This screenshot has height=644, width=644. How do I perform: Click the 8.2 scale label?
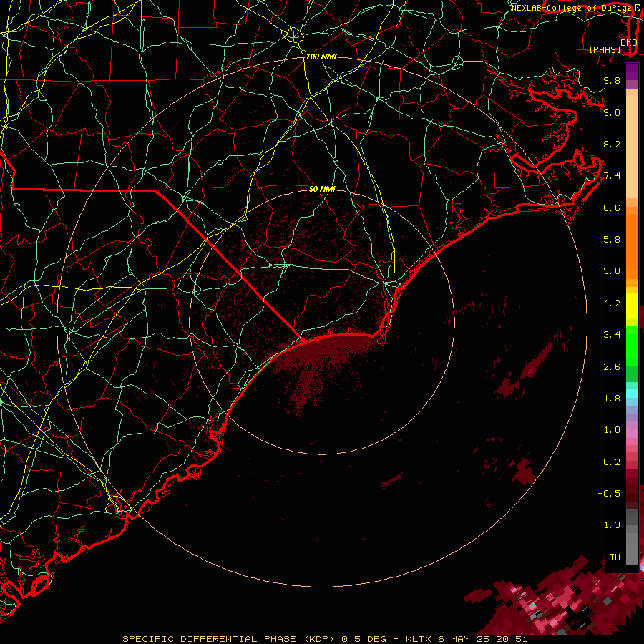point(612,144)
